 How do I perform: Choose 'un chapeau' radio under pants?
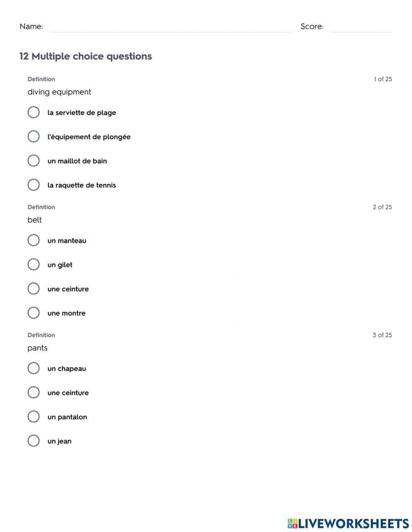pos(33,368)
